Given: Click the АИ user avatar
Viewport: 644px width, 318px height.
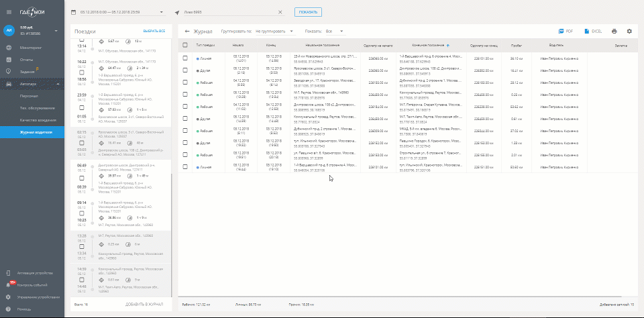Looking at the screenshot, I should coord(9,30).
